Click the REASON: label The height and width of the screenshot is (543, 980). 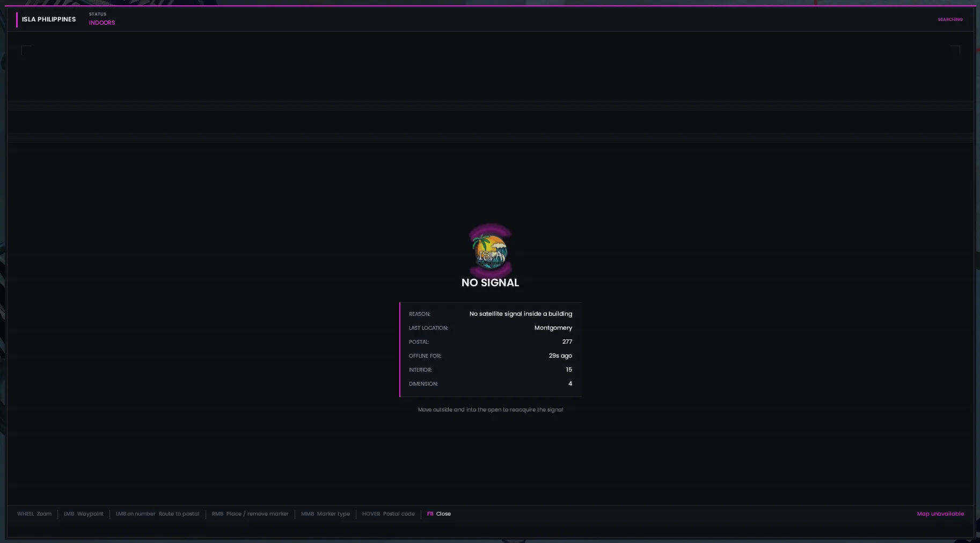(x=420, y=314)
